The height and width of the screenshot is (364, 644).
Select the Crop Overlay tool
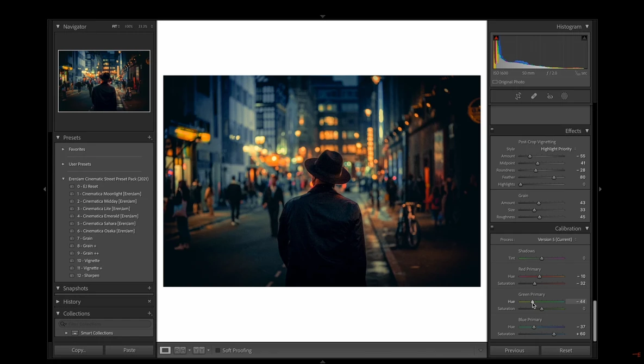click(518, 96)
